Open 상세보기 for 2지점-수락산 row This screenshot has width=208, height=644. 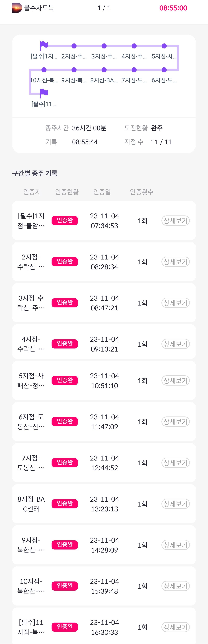[175, 262]
